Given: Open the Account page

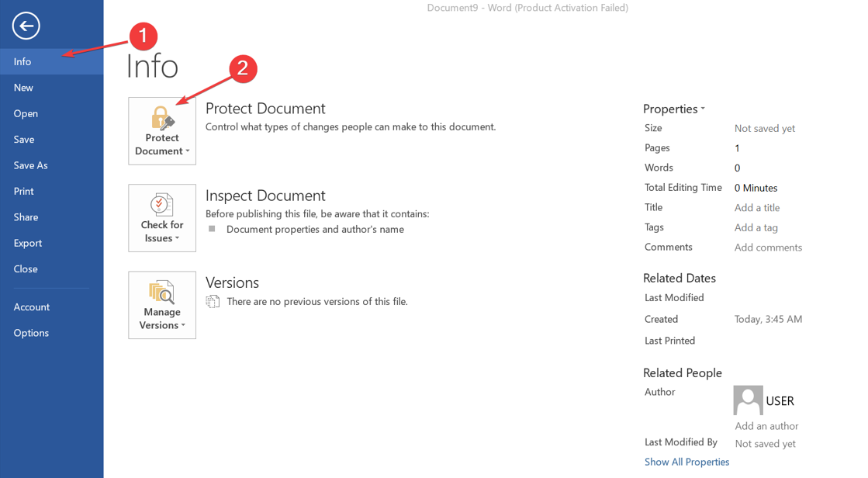Looking at the screenshot, I should [51, 307].
